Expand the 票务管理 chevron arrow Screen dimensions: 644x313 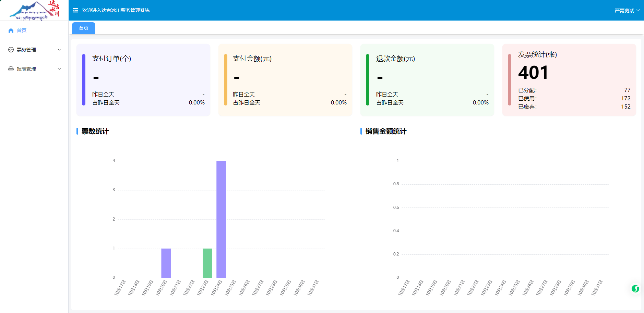[x=59, y=50]
